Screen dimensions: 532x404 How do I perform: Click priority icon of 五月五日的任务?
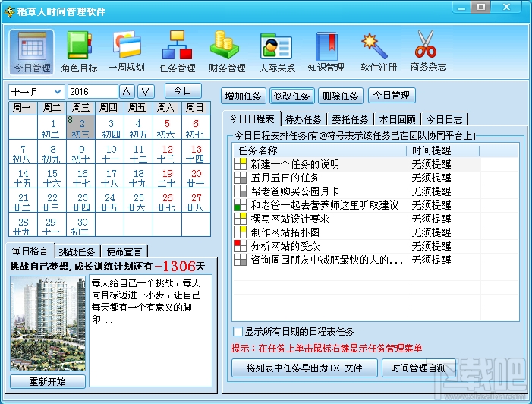[x=241, y=178]
